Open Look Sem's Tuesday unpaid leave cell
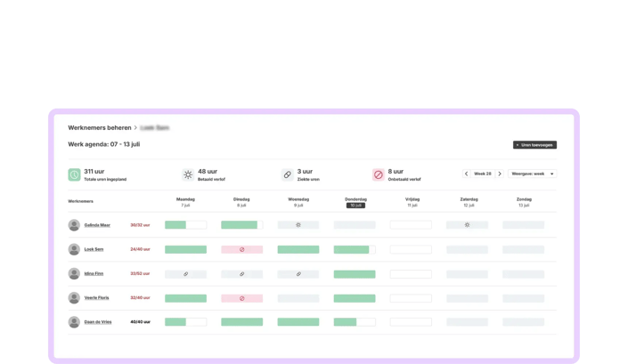628x364 pixels. [x=242, y=249]
